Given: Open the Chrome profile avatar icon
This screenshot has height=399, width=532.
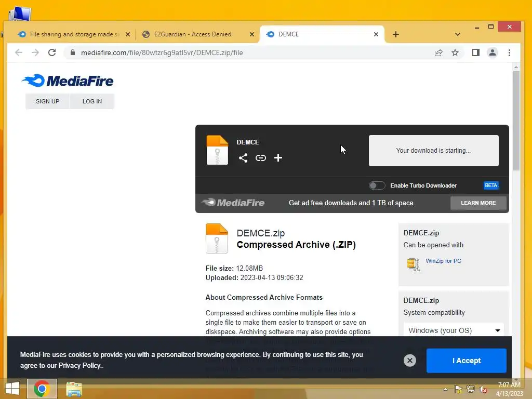Looking at the screenshot, I should [x=493, y=52].
